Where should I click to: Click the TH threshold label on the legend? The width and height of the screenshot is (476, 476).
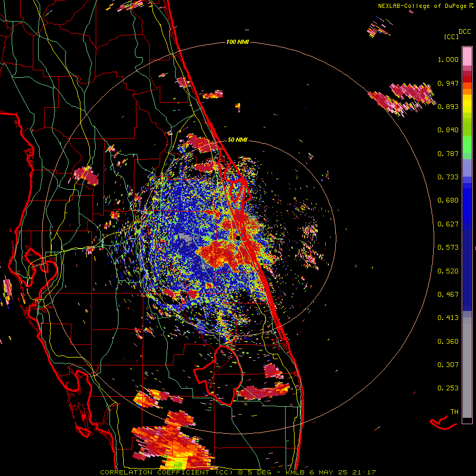tap(454, 412)
